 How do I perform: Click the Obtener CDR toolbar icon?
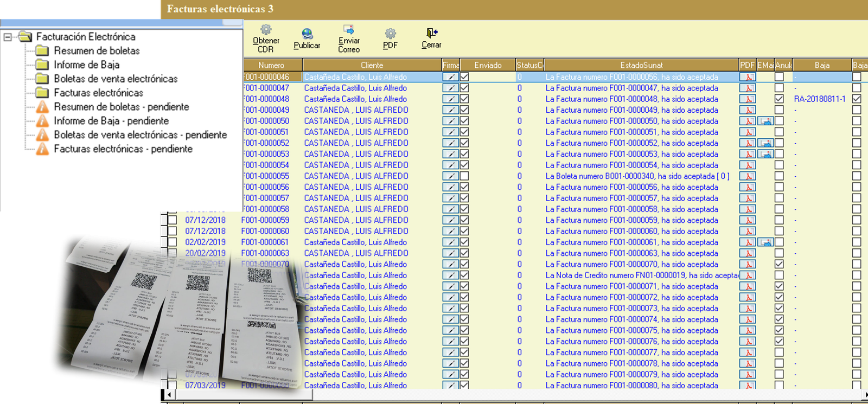(x=266, y=30)
